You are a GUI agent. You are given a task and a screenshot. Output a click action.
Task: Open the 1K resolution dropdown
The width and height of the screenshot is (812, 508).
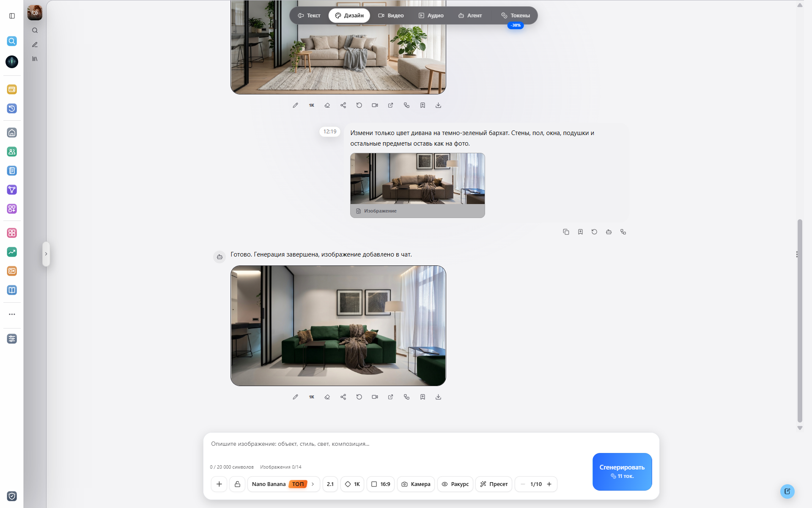352,484
